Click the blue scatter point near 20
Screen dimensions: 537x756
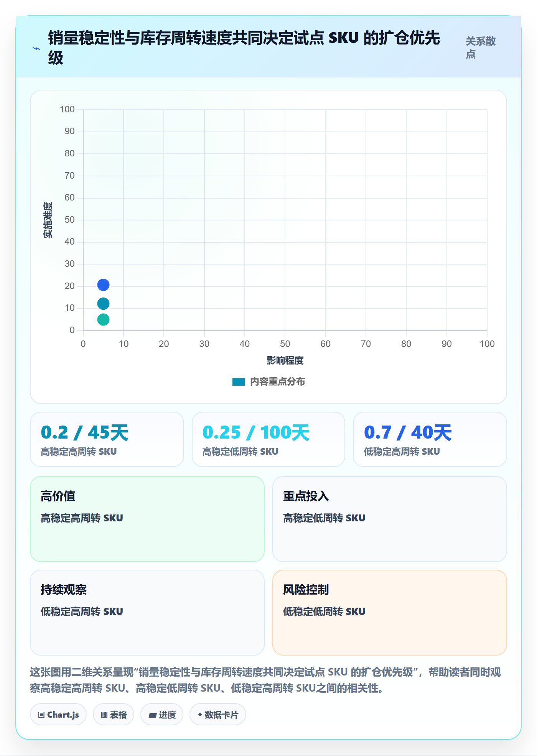point(103,285)
